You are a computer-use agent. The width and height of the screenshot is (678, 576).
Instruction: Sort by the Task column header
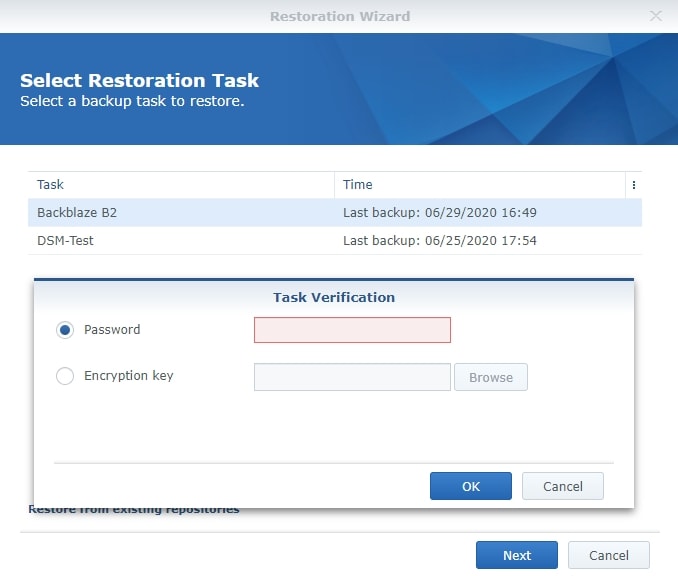pyautogui.click(x=180, y=185)
